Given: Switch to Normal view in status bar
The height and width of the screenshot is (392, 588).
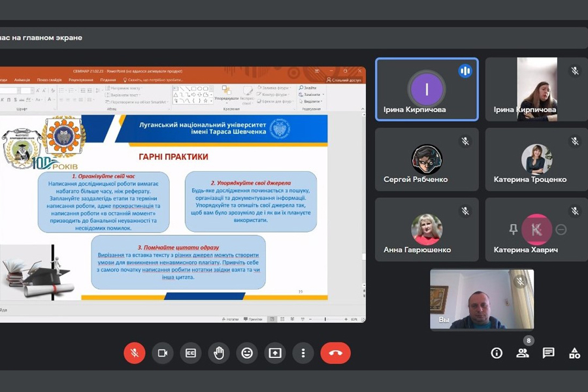Looking at the screenshot, I should click(272, 319).
